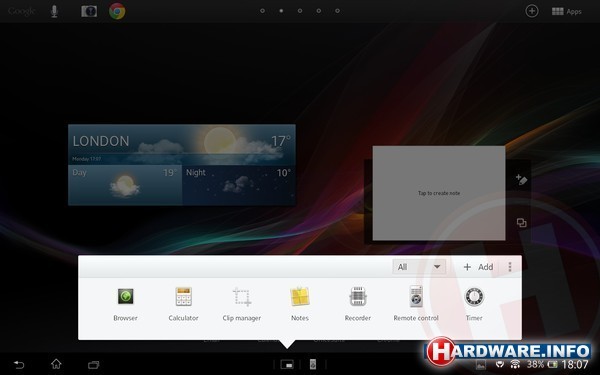
Task: Launch the Remote control small app
Action: click(416, 304)
